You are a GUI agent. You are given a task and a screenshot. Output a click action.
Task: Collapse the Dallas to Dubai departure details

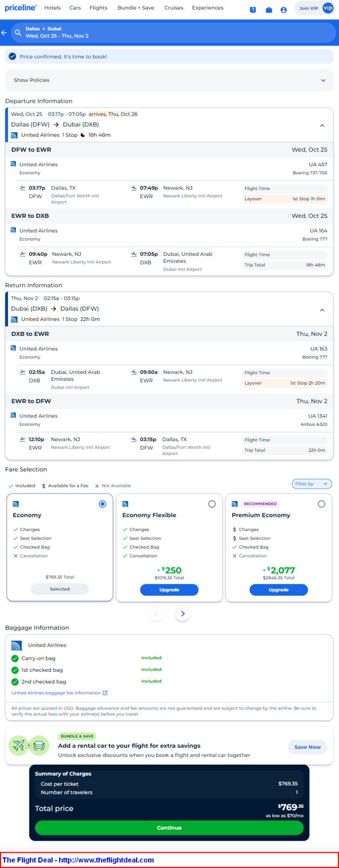click(322, 125)
